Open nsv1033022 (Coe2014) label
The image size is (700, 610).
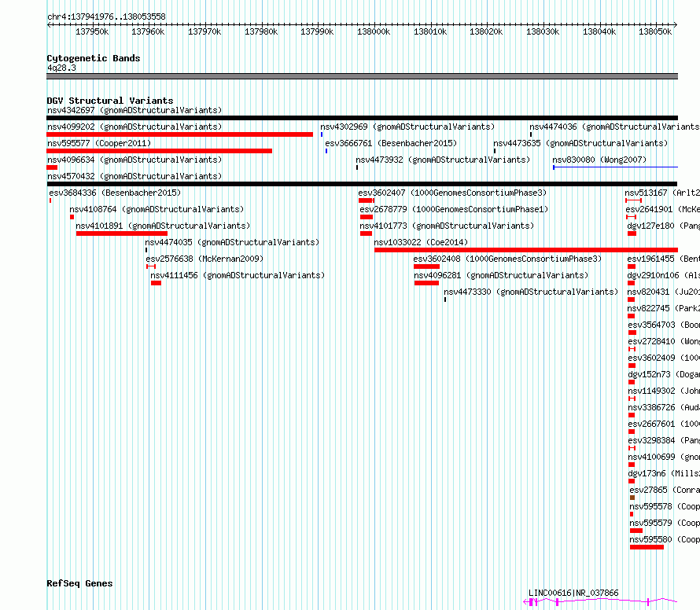point(421,242)
